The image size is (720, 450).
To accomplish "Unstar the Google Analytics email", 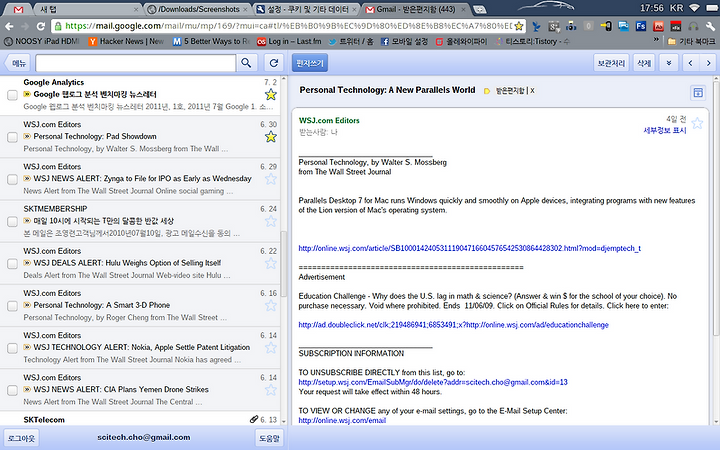I will click(271, 95).
